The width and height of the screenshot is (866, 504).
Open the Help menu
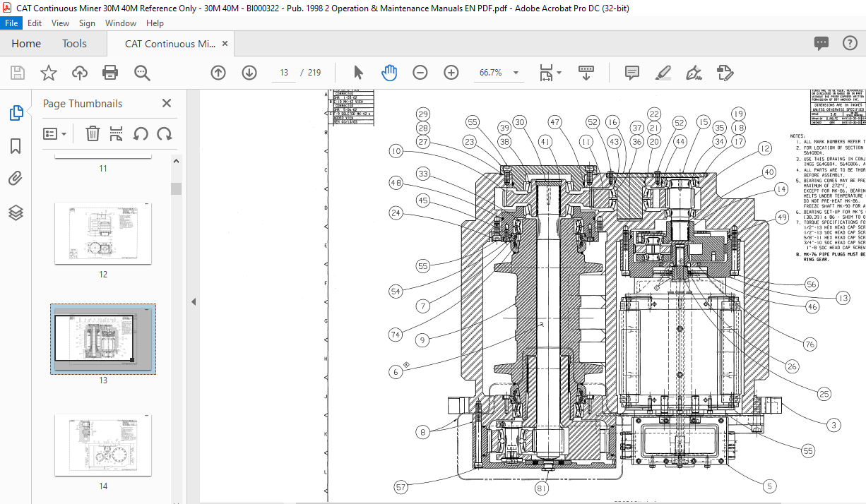(155, 23)
